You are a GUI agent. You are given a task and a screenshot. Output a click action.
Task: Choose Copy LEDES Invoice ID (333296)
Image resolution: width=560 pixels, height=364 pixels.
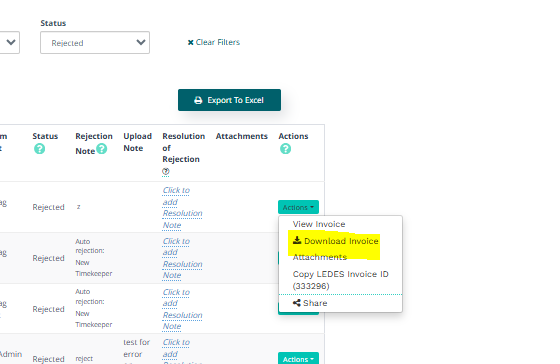pyautogui.click(x=340, y=280)
